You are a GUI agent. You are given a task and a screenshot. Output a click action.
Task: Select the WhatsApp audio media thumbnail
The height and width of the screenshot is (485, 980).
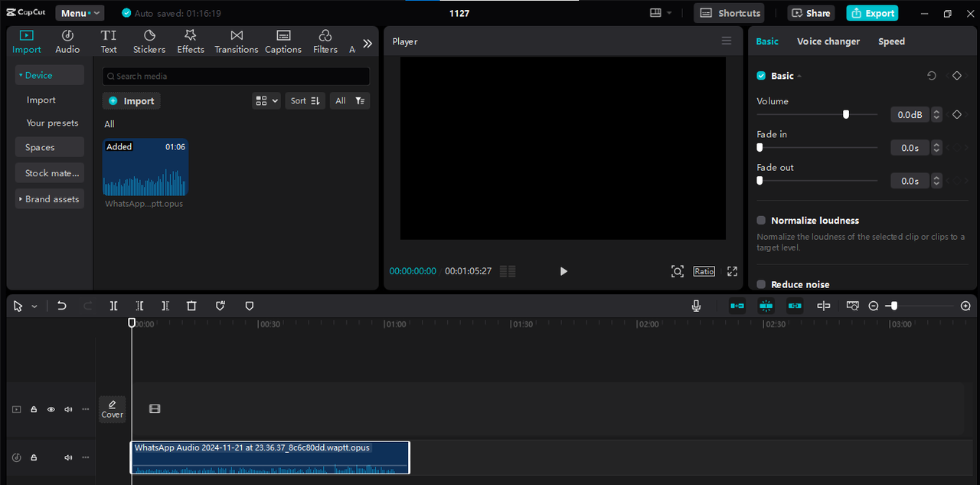pos(145,167)
